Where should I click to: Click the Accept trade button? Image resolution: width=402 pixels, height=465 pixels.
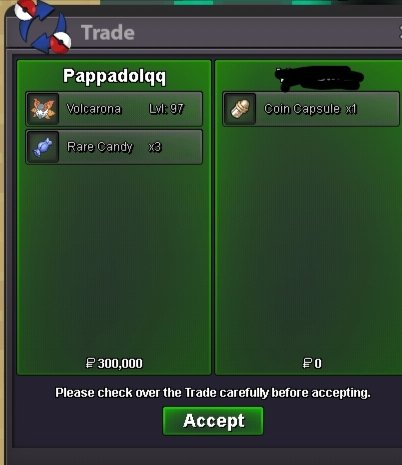[x=213, y=421]
